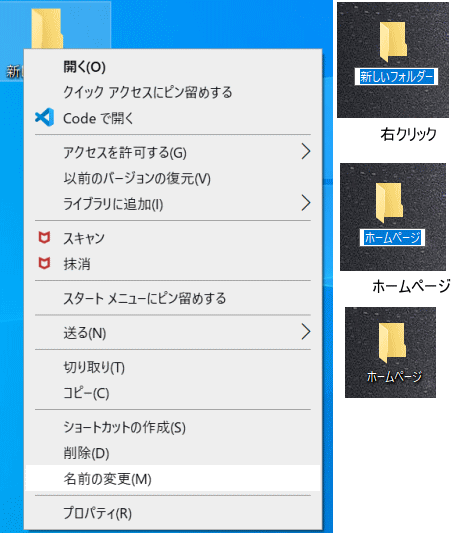The height and width of the screenshot is (533, 453).
Task: Click the folder icon above highlighted ホームページ field
Action: pyautogui.click(x=389, y=203)
